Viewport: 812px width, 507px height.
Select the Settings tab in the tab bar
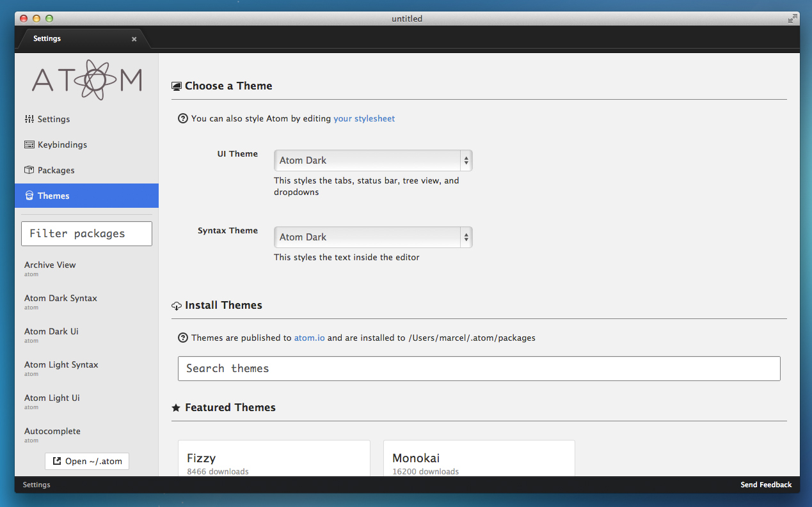(83, 38)
